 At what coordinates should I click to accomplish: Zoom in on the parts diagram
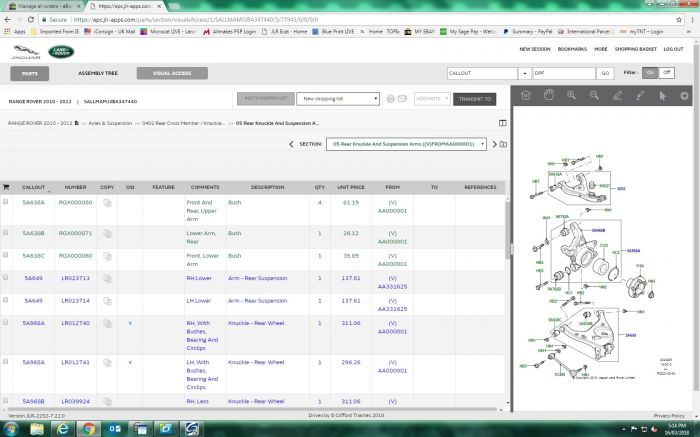pyautogui.click(x=571, y=95)
